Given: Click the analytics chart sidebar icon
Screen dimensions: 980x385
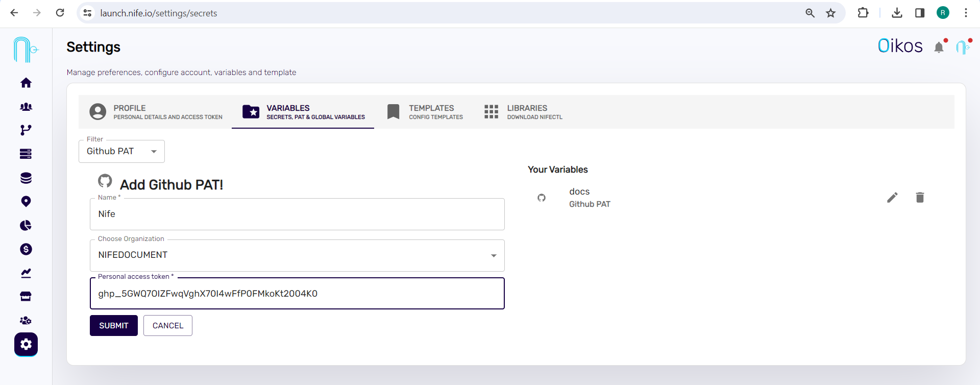Looking at the screenshot, I should coord(26,273).
